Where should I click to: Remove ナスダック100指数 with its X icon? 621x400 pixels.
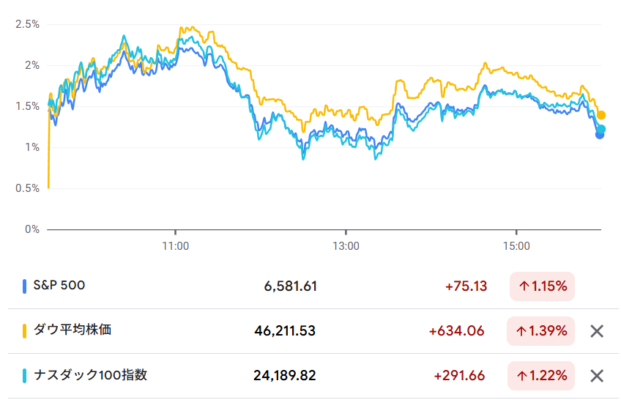point(596,376)
